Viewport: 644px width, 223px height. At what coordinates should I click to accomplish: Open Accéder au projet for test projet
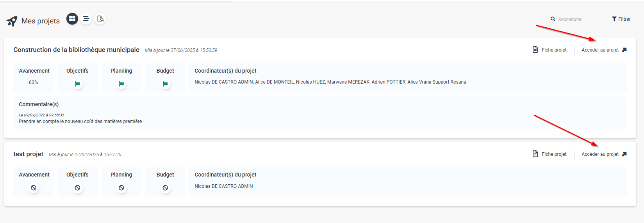pyautogui.click(x=604, y=154)
